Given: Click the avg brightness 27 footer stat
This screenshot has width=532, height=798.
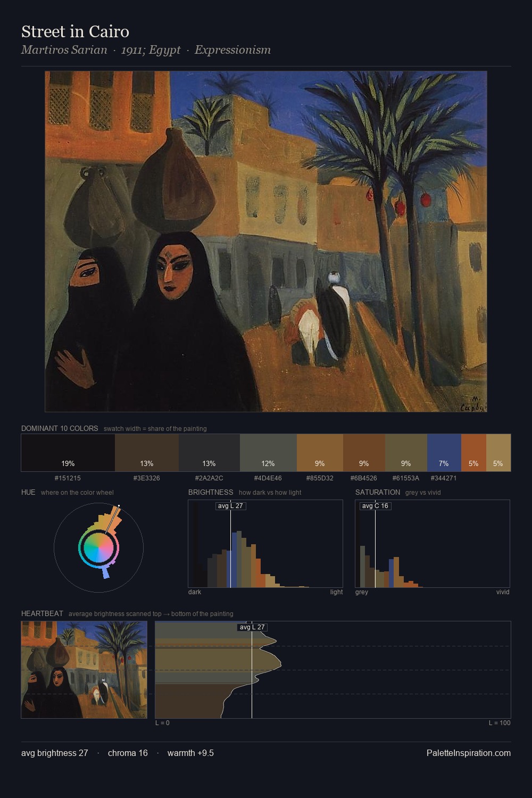Looking at the screenshot, I should 55,753.
